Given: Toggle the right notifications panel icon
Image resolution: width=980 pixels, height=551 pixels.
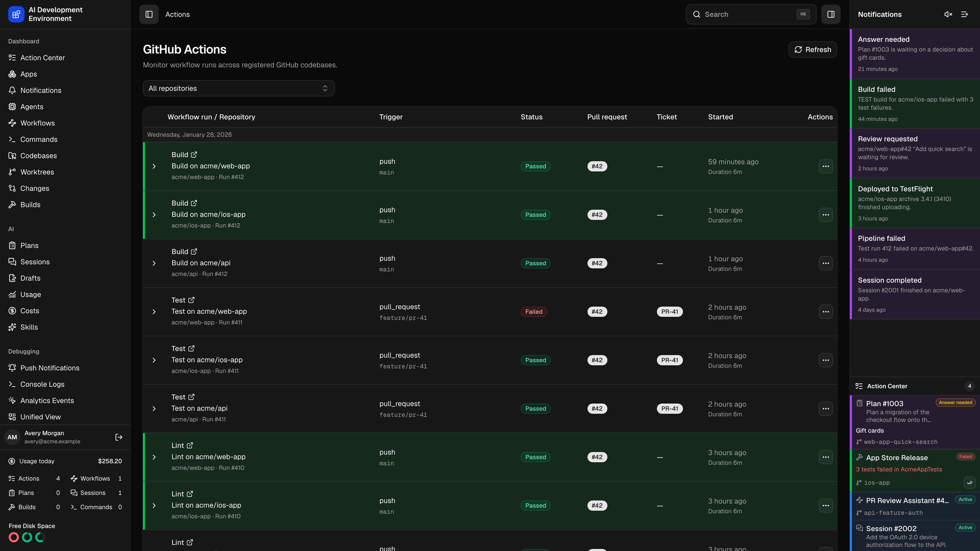Looking at the screenshot, I should [x=830, y=14].
